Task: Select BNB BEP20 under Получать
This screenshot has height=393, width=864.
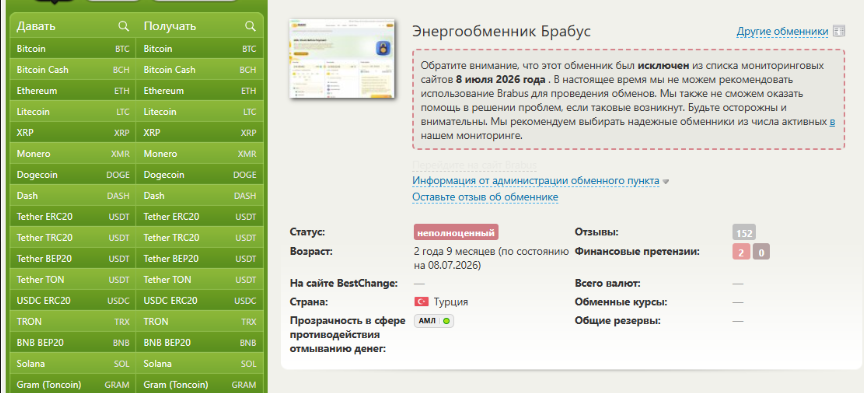Action: (x=200, y=342)
